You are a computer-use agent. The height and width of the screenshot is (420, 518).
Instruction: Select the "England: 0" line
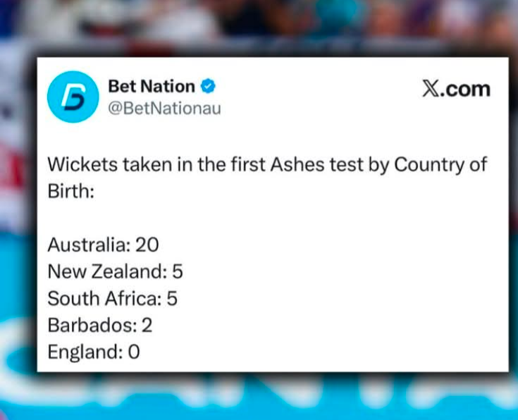pos(93,352)
